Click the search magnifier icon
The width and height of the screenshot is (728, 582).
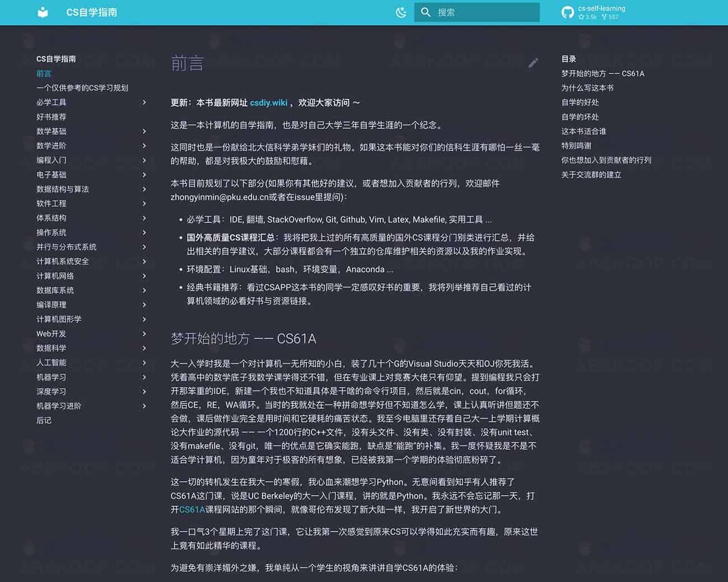tap(426, 12)
